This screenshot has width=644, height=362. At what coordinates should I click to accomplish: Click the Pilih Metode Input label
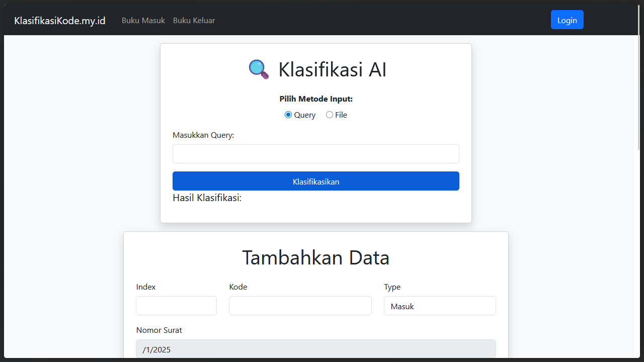click(315, 99)
